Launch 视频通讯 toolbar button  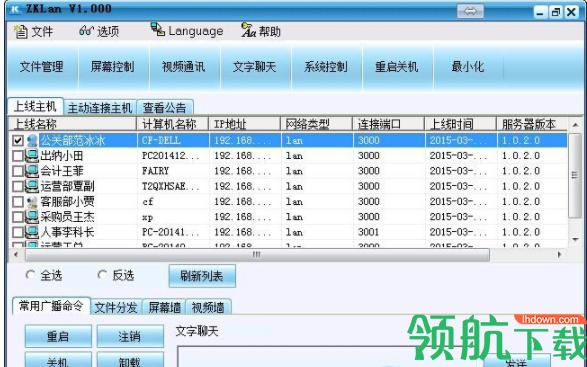pyautogui.click(x=184, y=67)
